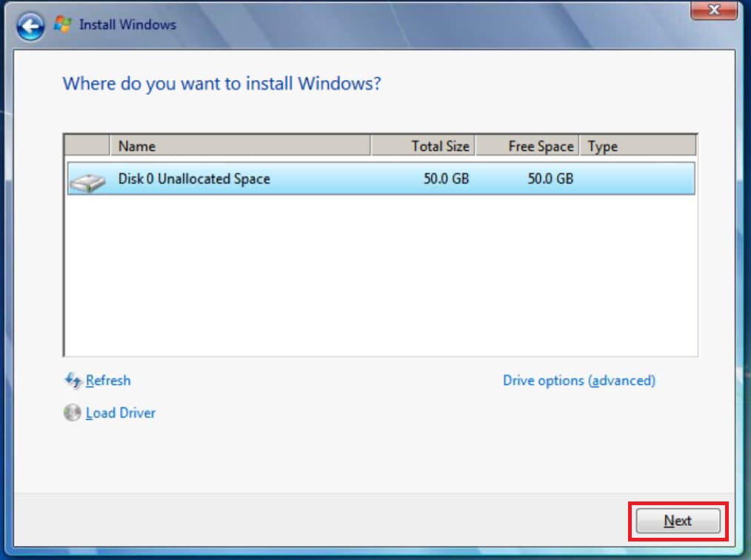Click the 50.0 GB Total Size cell
The image size is (751, 560).
(446, 179)
